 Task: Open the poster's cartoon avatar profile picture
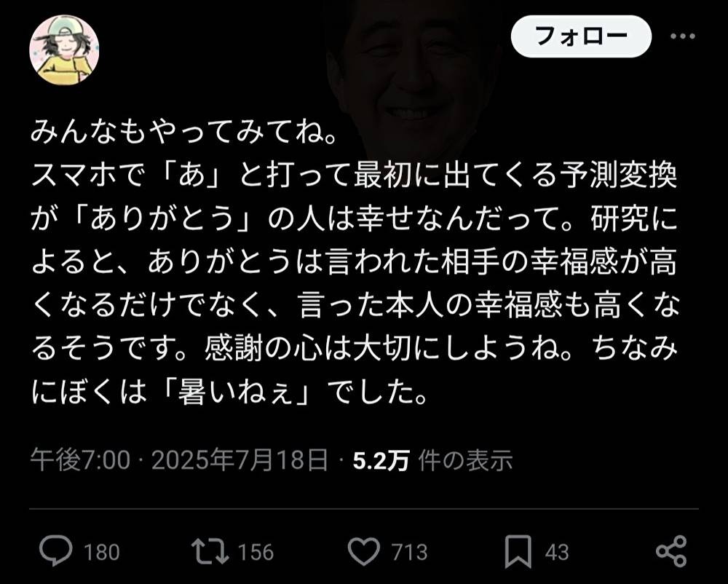[64, 50]
